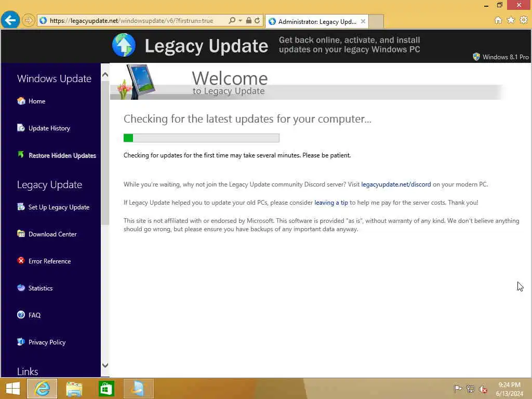
Task: Click the FAQ question mark icon
Action: tap(21, 315)
